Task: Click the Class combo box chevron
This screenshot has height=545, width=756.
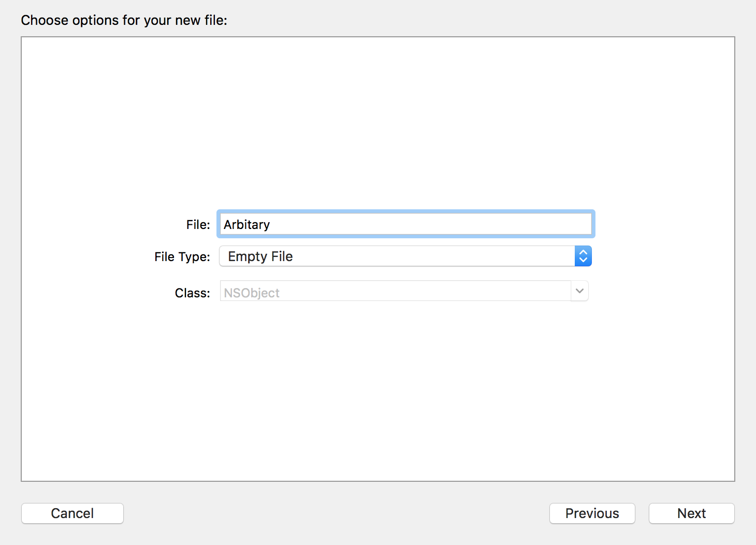Action: [579, 291]
